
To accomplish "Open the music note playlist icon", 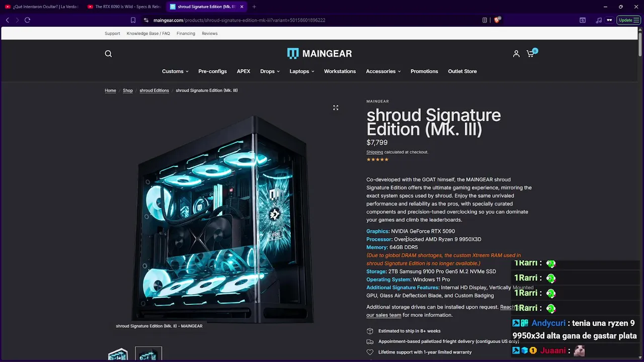I will pos(598,20).
